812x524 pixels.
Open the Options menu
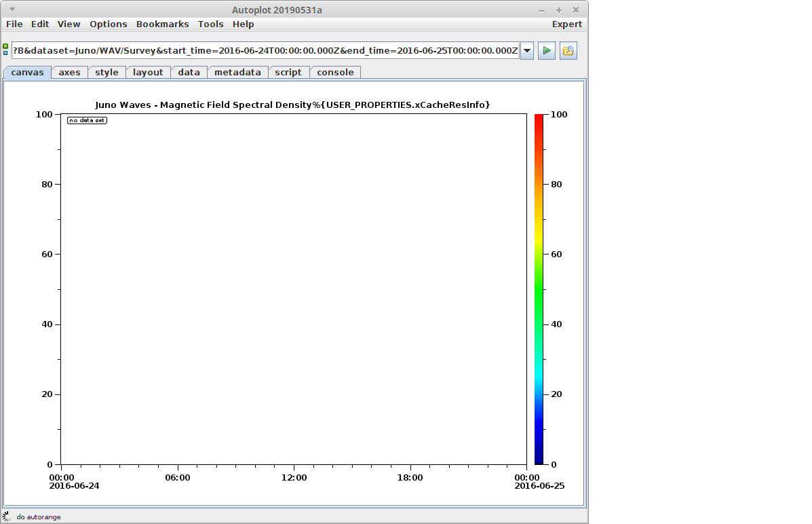pos(109,24)
